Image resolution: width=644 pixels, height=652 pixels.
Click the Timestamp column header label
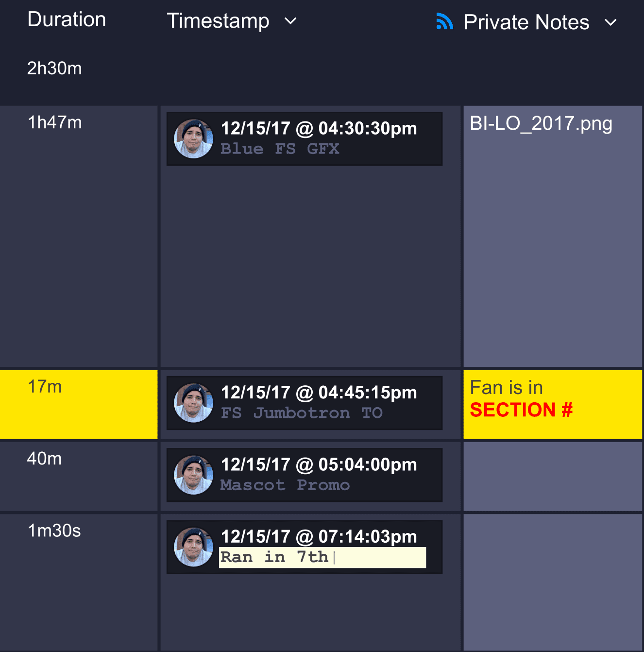click(218, 21)
